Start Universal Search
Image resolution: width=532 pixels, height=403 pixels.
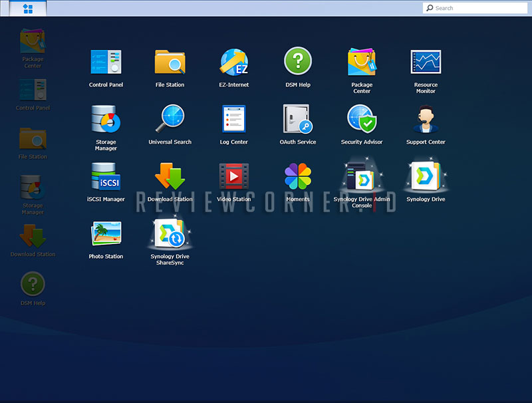click(169, 120)
